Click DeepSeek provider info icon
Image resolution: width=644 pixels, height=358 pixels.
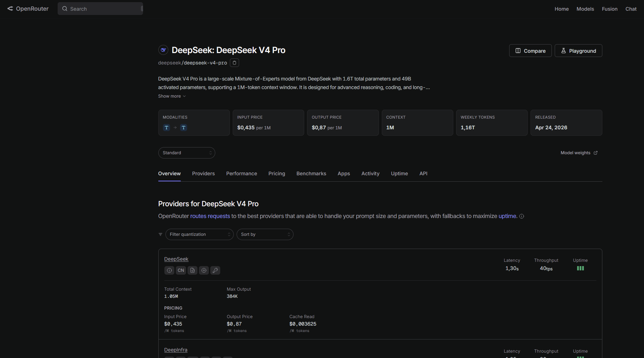click(169, 270)
